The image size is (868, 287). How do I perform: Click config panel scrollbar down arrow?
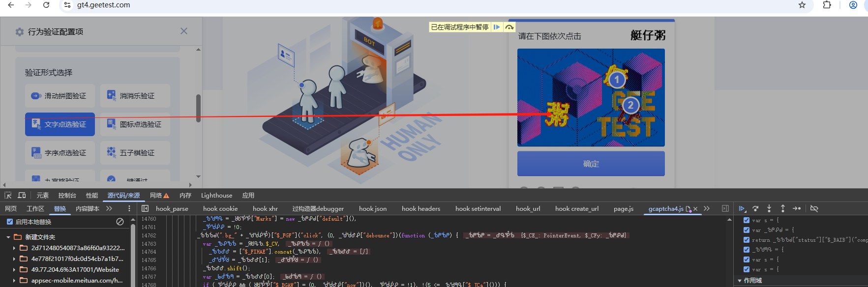[x=198, y=176]
